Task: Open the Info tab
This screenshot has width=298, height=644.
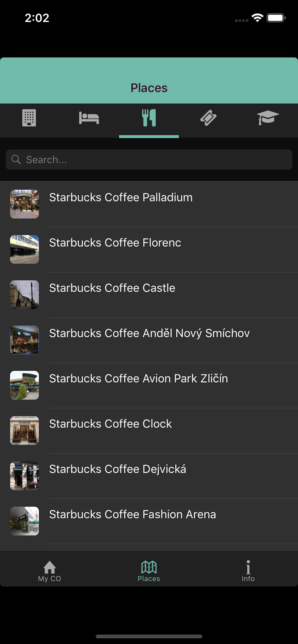Action: pos(248,571)
